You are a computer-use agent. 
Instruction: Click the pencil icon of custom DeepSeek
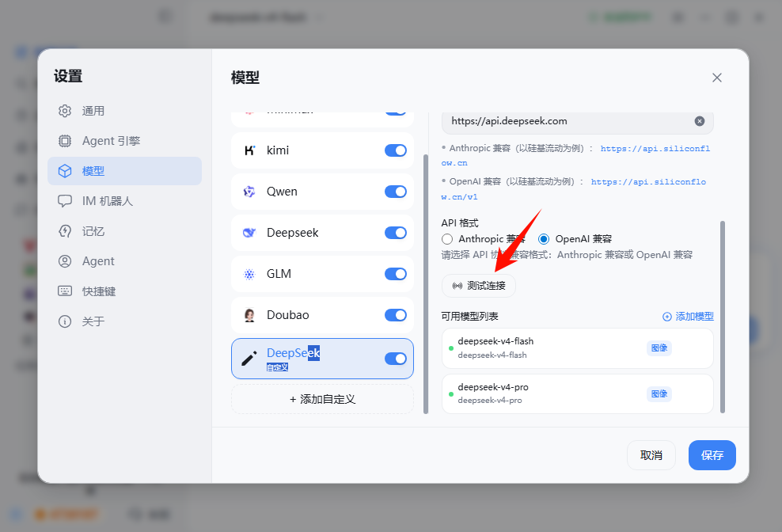[x=249, y=359]
